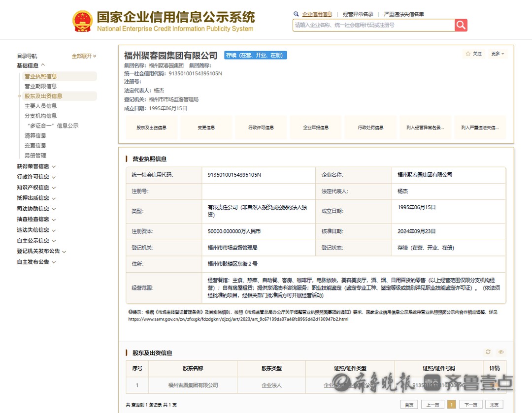532x413 pixels.
Task: Click the 股东名称 column header
Action: click(193, 368)
